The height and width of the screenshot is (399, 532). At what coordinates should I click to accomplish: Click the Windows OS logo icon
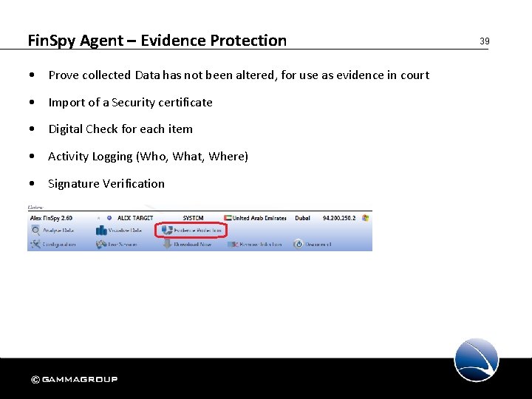tap(366, 218)
